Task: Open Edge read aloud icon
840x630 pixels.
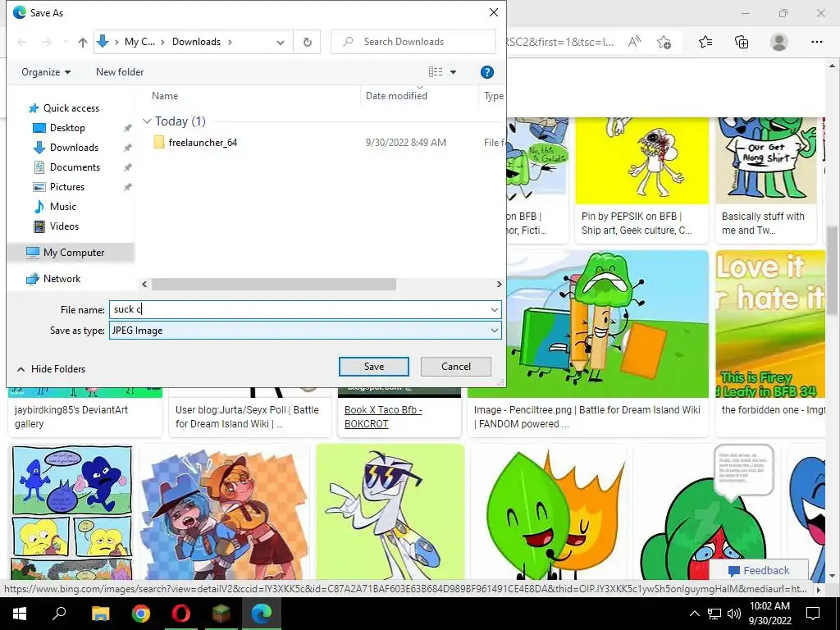Action: (x=634, y=42)
